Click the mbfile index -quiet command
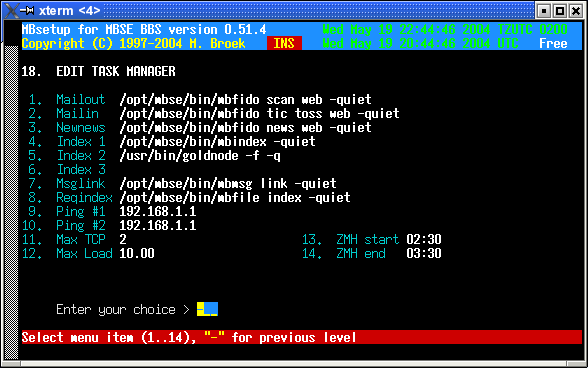 pos(235,197)
